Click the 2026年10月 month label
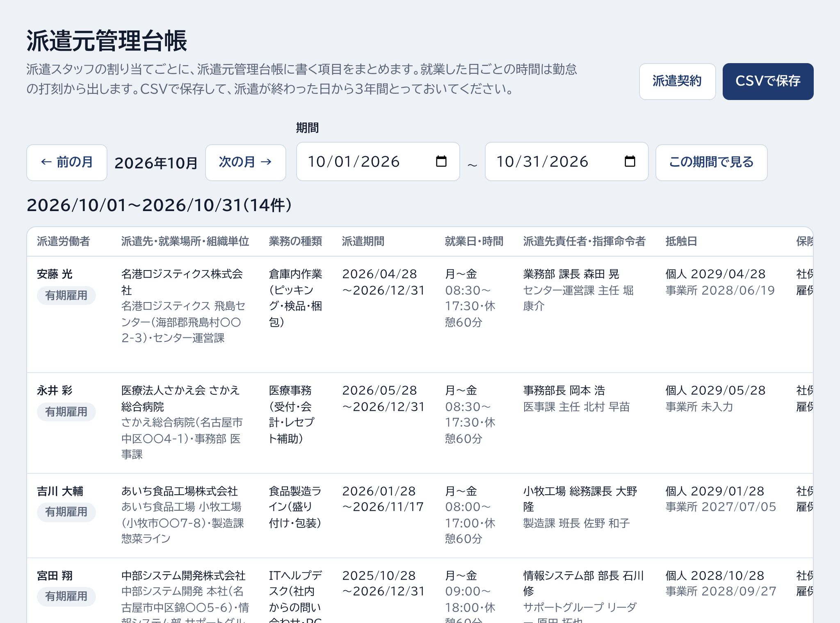 [x=156, y=163]
